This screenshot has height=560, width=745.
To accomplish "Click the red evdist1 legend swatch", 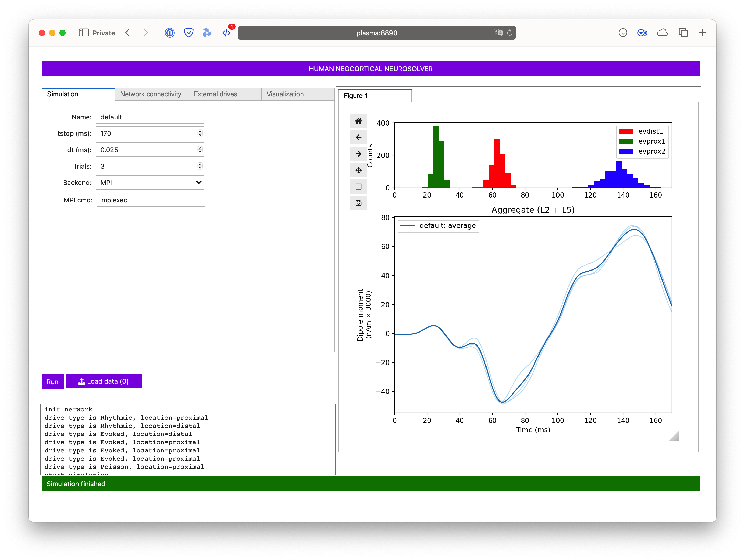I will [626, 131].
